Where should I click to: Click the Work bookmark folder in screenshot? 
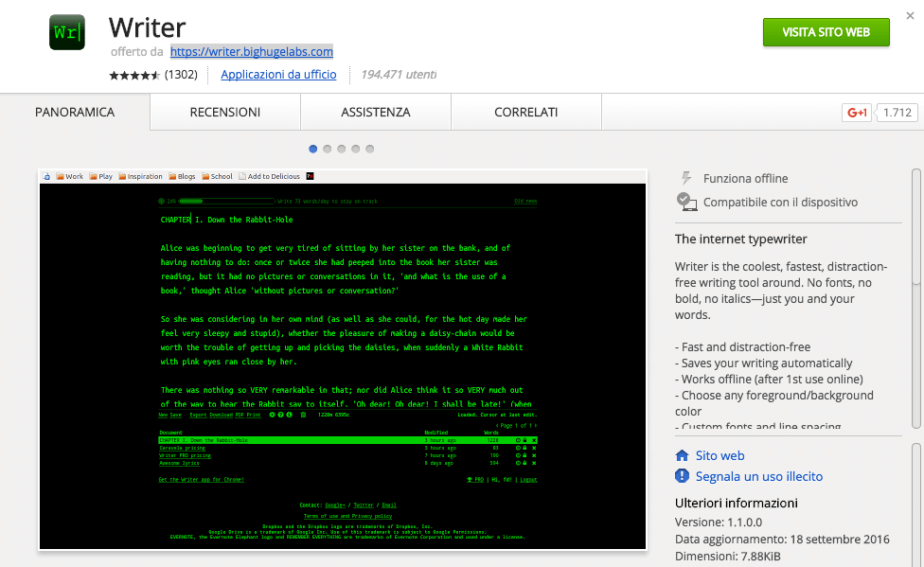(x=69, y=176)
